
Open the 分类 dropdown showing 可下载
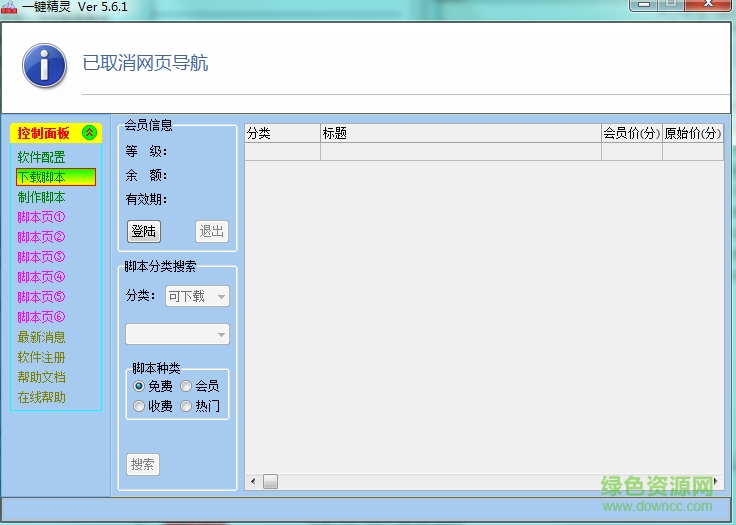(197, 296)
